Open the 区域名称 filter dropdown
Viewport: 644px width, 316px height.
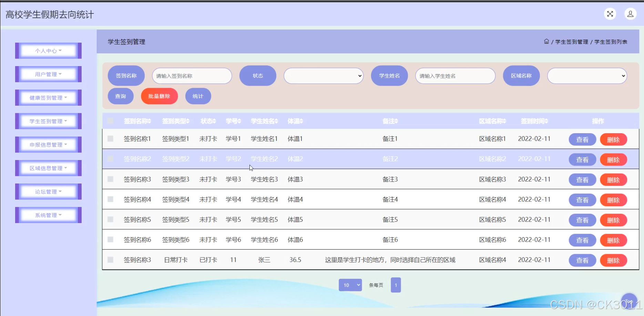tap(587, 76)
